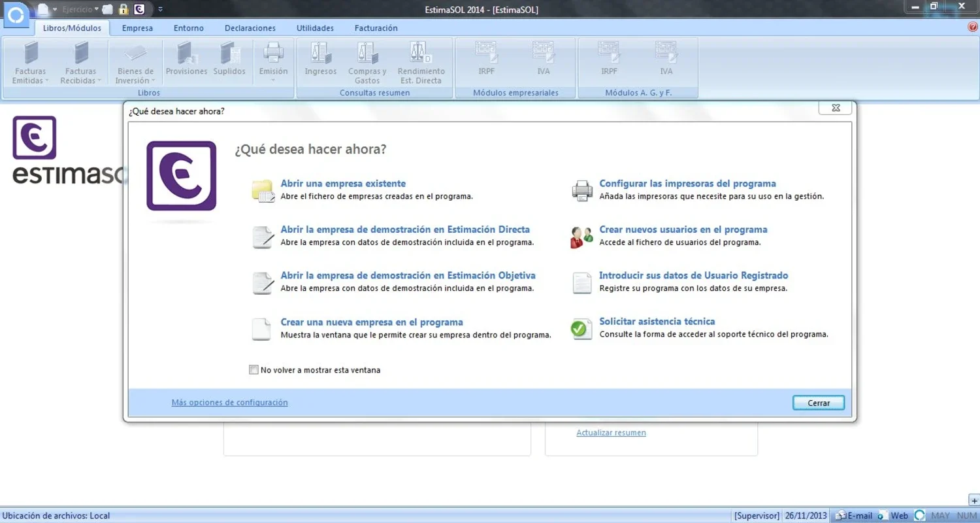This screenshot has width=980, height=523.
Task: Click the padlock icon in quick access toolbar
Action: [x=123, y=10]
